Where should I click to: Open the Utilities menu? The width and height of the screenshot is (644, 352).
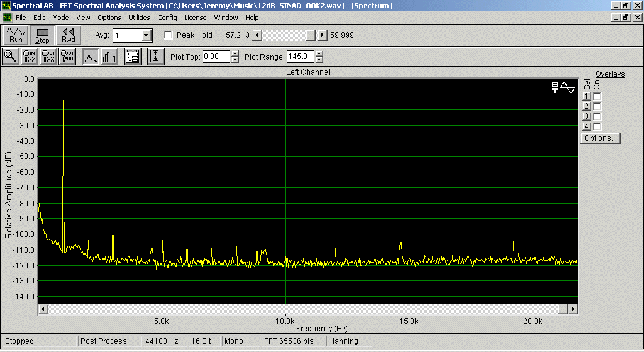coord(139,18)
